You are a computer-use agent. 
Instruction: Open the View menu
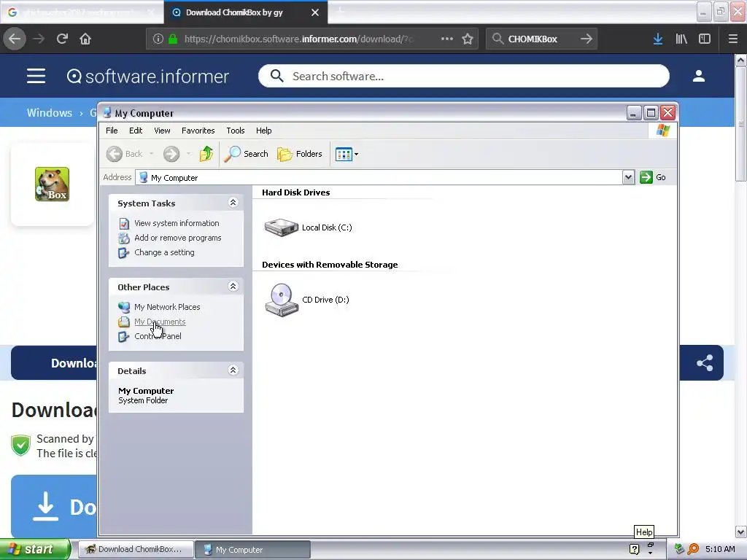[x=162, y=131]
